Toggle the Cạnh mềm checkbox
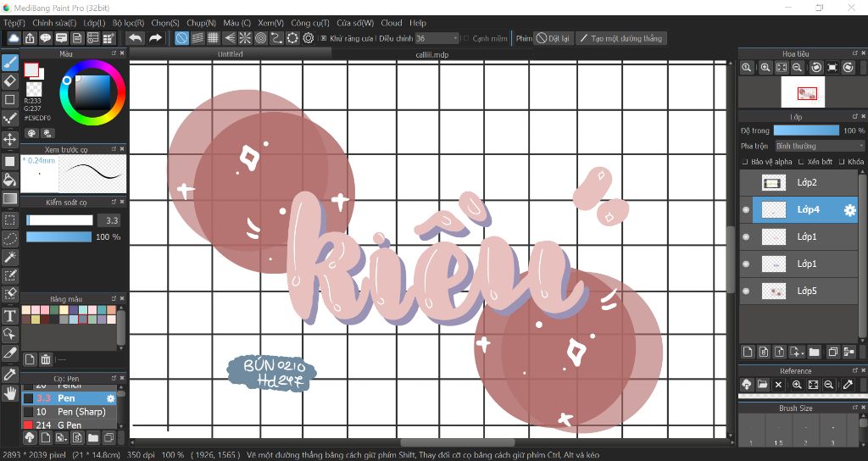This screenshot has width=868, height=461. pos(466,38)
